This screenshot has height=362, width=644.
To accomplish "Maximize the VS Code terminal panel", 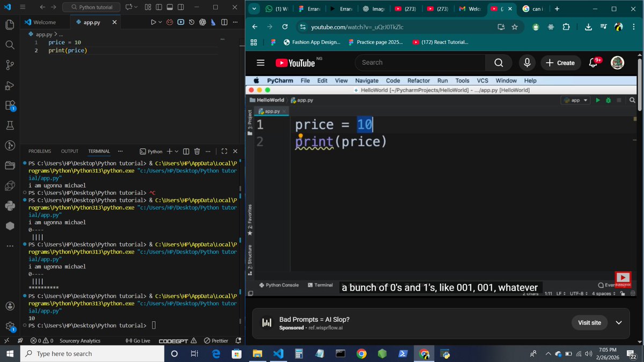I will click(x=224, y=151).
